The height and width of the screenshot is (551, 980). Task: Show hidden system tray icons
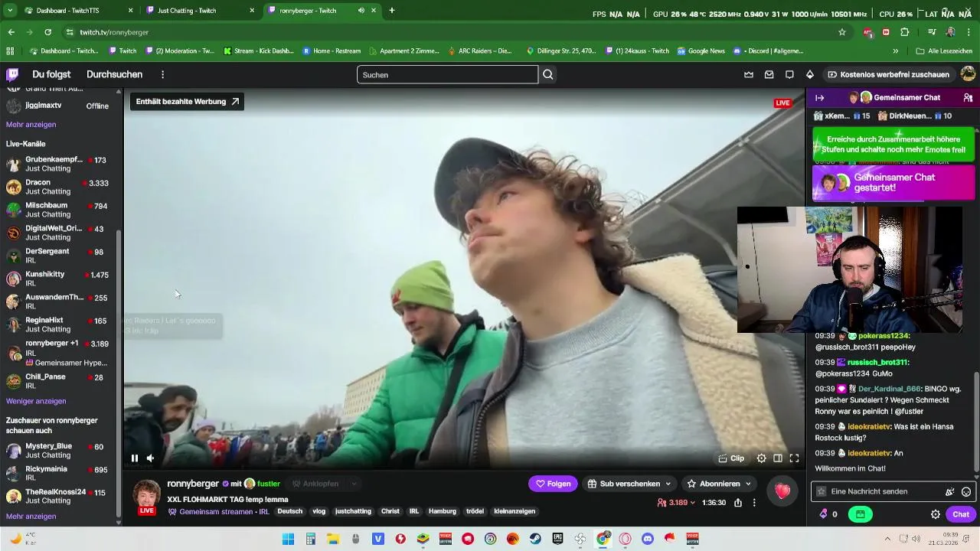click(x=887, y=539)
